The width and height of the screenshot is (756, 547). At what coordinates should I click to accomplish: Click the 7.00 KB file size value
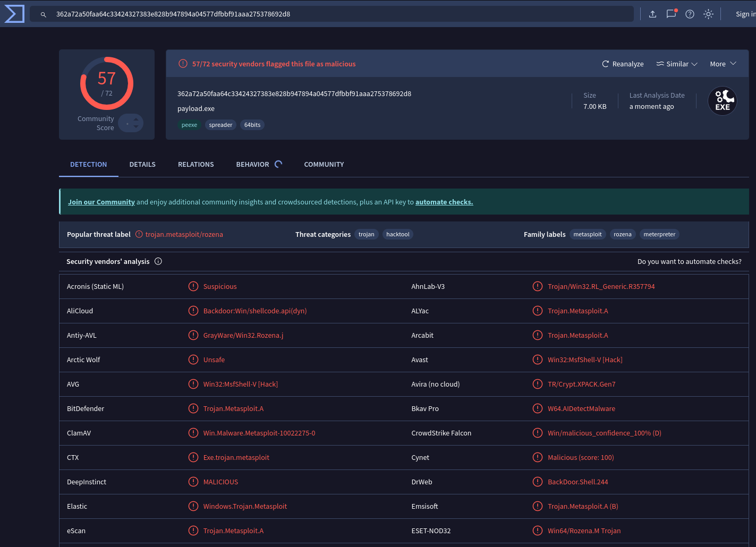coord(595,106)
